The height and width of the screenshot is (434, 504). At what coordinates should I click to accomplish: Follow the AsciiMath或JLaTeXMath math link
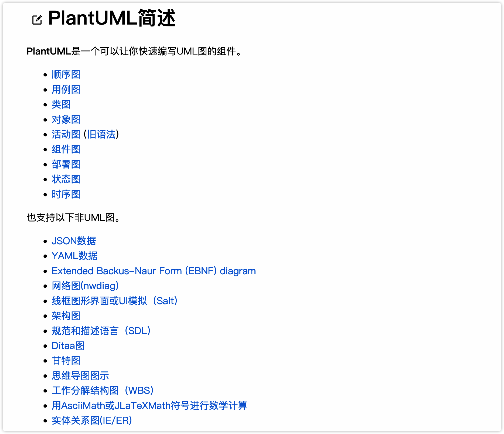(149, 406)
